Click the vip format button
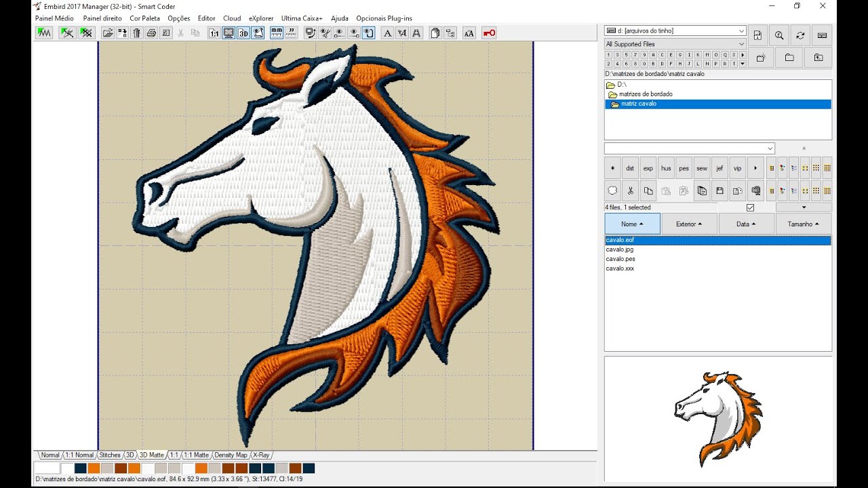This screenshot has height=488, width=868. click(737, 168)
